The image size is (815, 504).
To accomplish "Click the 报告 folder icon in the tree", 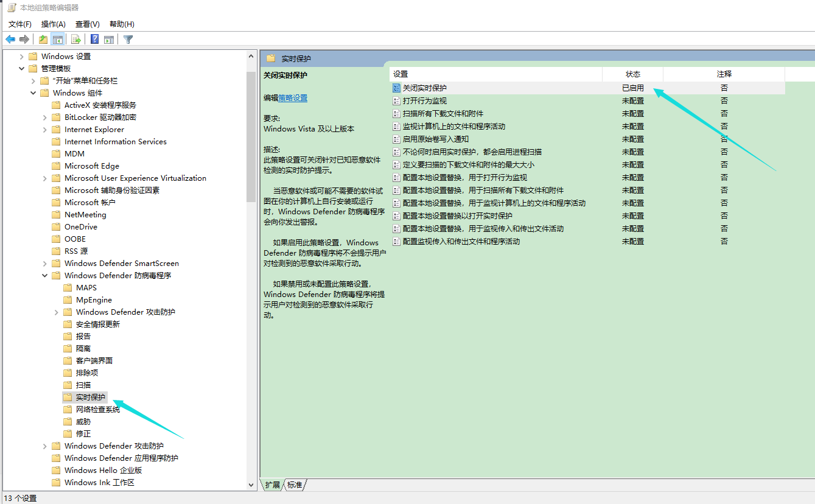I will [x=68, y=337].
